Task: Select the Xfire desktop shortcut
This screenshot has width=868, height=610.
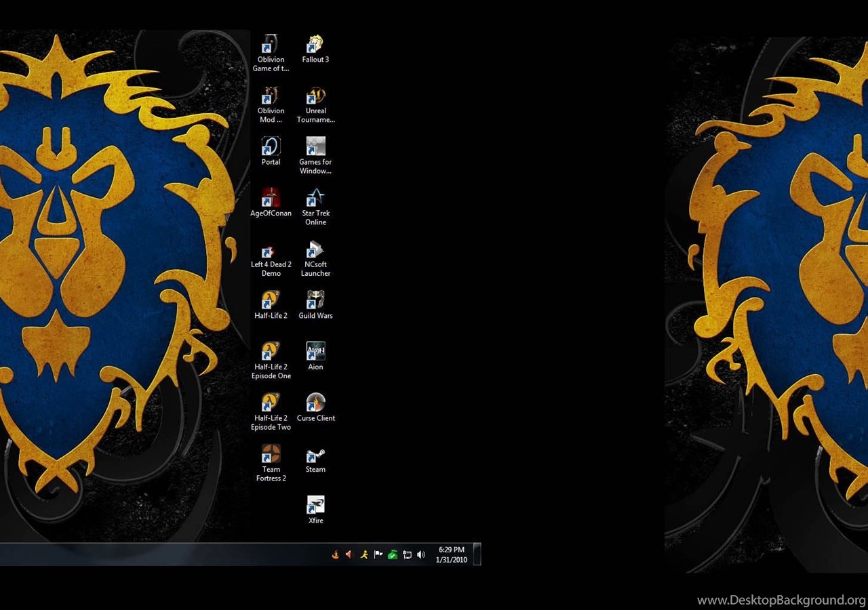Action: click(315, 510)
